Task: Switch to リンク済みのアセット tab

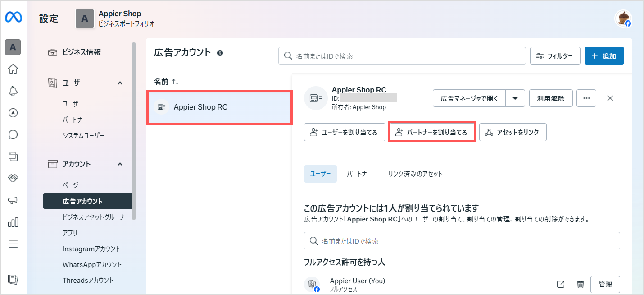Action: click(415, 174)
